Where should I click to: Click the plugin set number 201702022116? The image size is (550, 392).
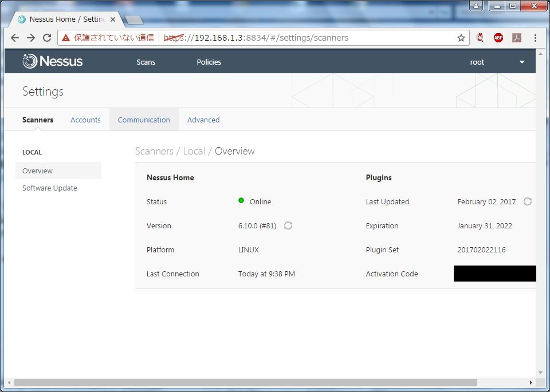(x=481, y=250)
